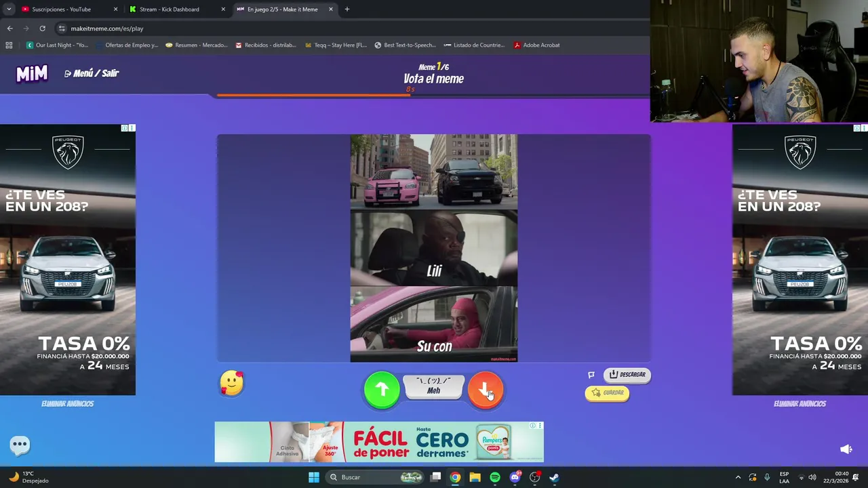Click the address bar URL
The image size is (868, 488).
[107, 28]
